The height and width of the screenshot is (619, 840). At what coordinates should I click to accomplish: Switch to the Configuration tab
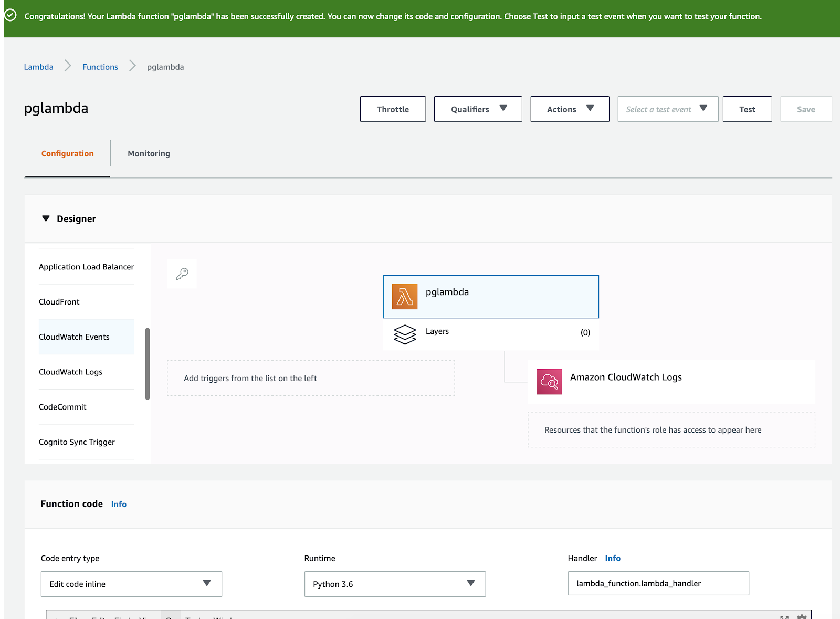click(68, 153)
